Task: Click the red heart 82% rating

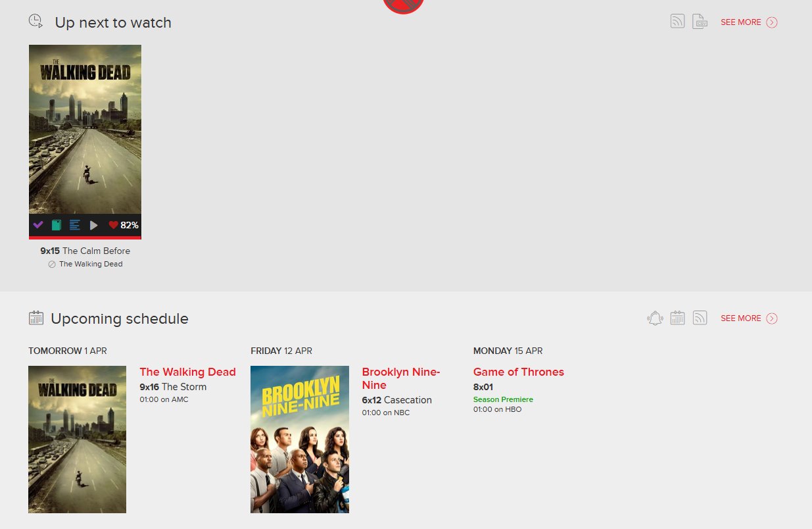Action: (124, 225)
